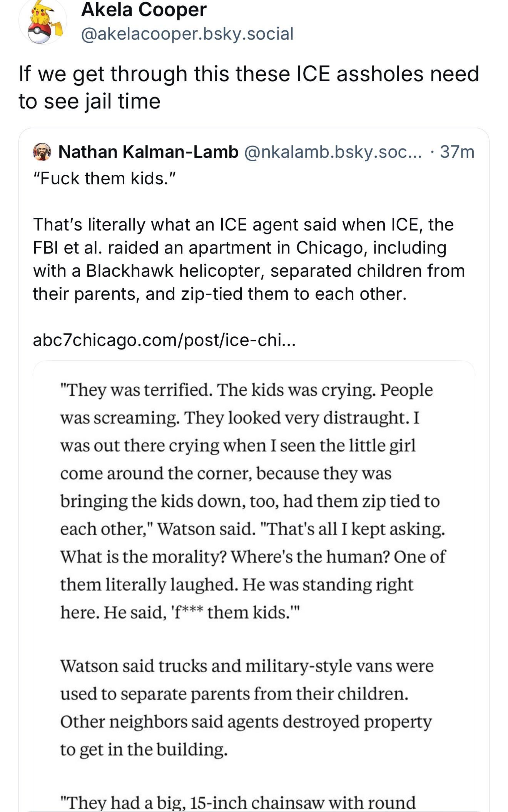Tap Nathan Kalman-Lamb's small profile avatar
The width and height of the screenshot is (508, 812).
[x=42, y=152]
